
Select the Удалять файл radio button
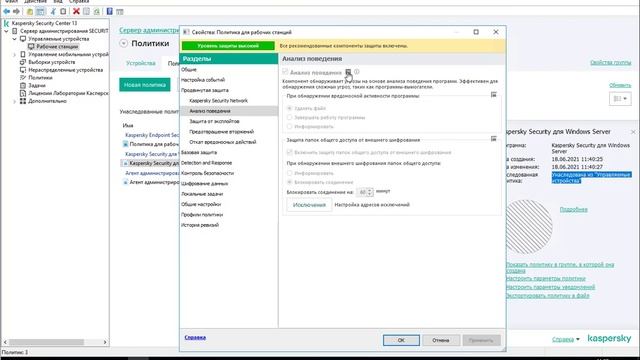click(289, 108)
